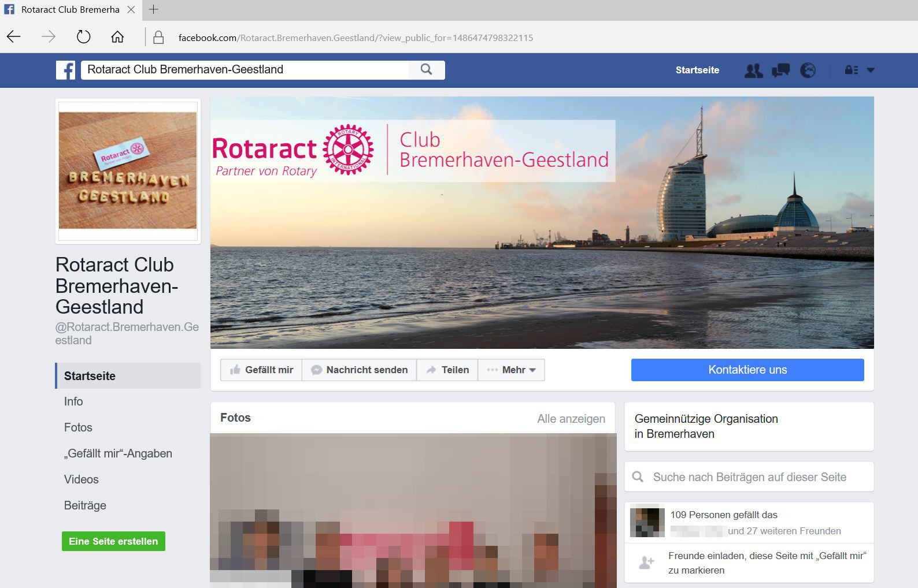Open a new browser tab
918x588 pixels.
click(x=153, y=9)
